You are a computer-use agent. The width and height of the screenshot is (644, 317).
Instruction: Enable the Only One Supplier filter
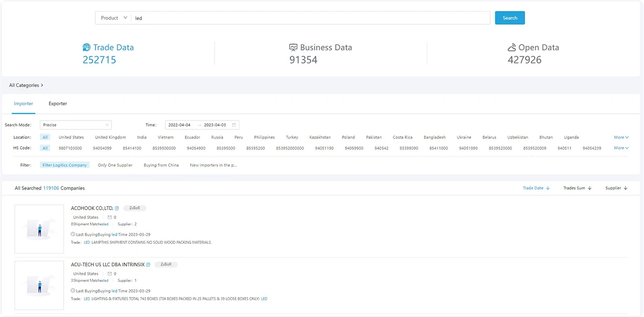click(115, 165)
